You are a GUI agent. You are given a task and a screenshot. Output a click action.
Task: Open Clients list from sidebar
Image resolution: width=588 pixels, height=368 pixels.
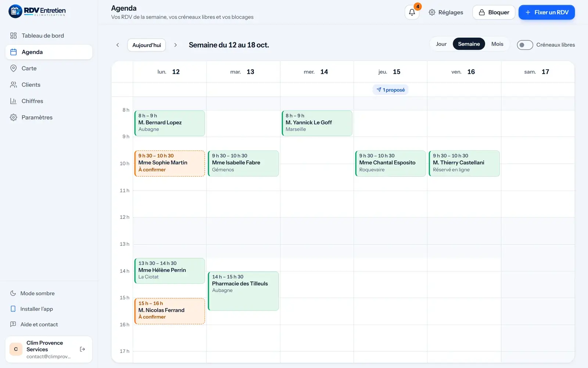(49, 85)
